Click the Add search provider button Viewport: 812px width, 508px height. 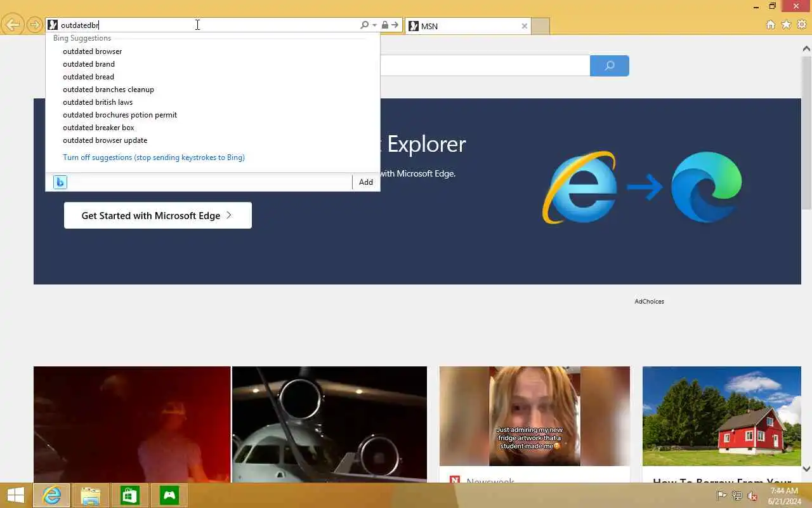(366, 182)
